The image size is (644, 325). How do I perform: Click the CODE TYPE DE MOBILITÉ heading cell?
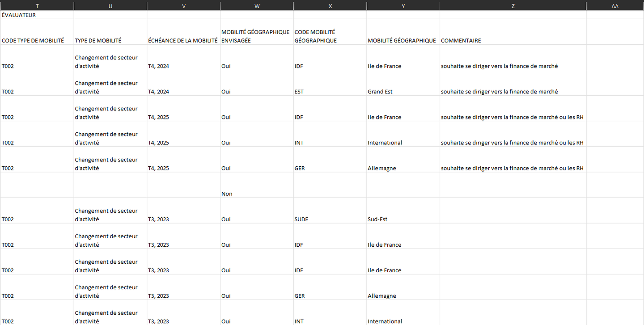(37, 40)
